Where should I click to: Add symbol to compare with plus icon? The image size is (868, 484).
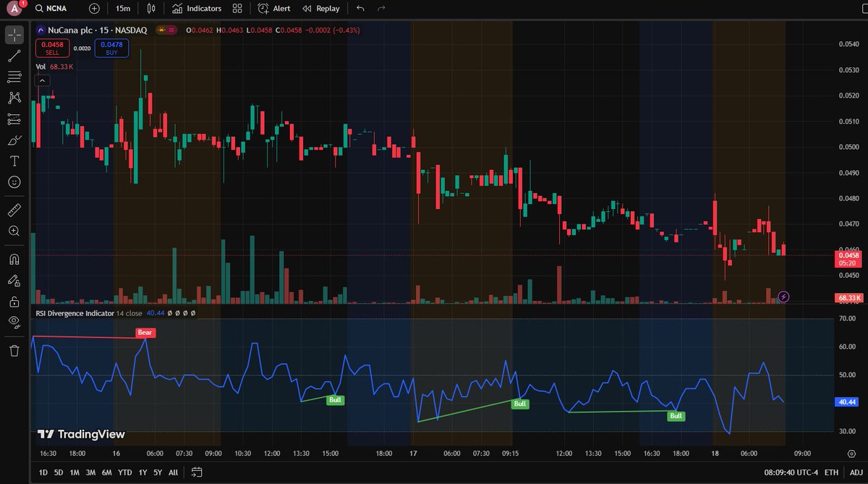point(94,9)
